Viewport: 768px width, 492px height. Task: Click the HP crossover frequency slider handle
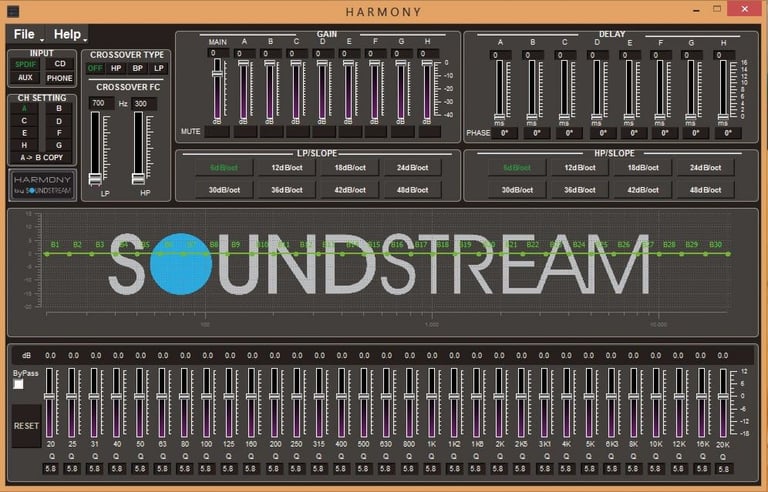(x=139, y=179)
